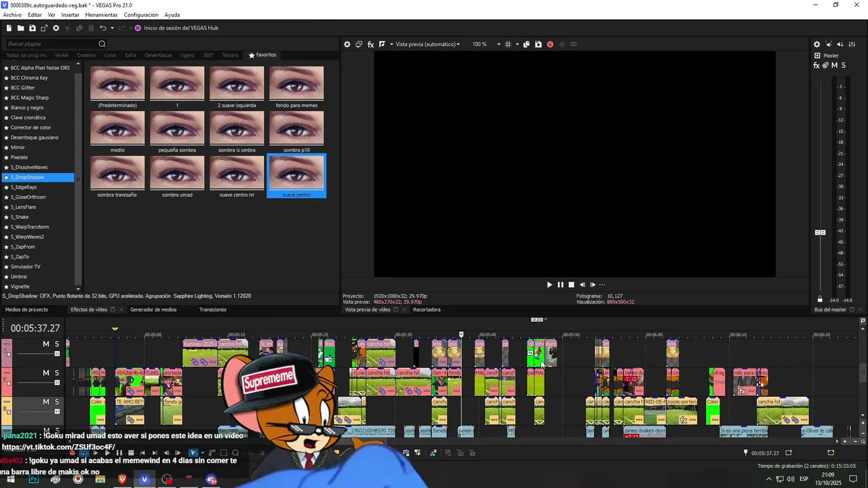Save project using the floppy disk icon
Viewport: 868px width, 488px height.
pyautogui.click(x=33, y=28)
